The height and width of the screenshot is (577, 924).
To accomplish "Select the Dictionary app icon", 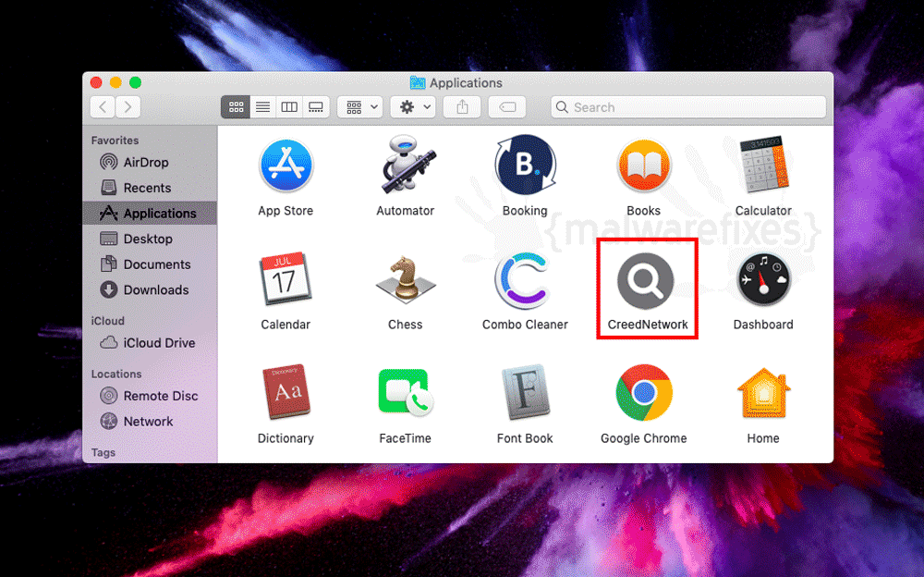I will point(286,392).
